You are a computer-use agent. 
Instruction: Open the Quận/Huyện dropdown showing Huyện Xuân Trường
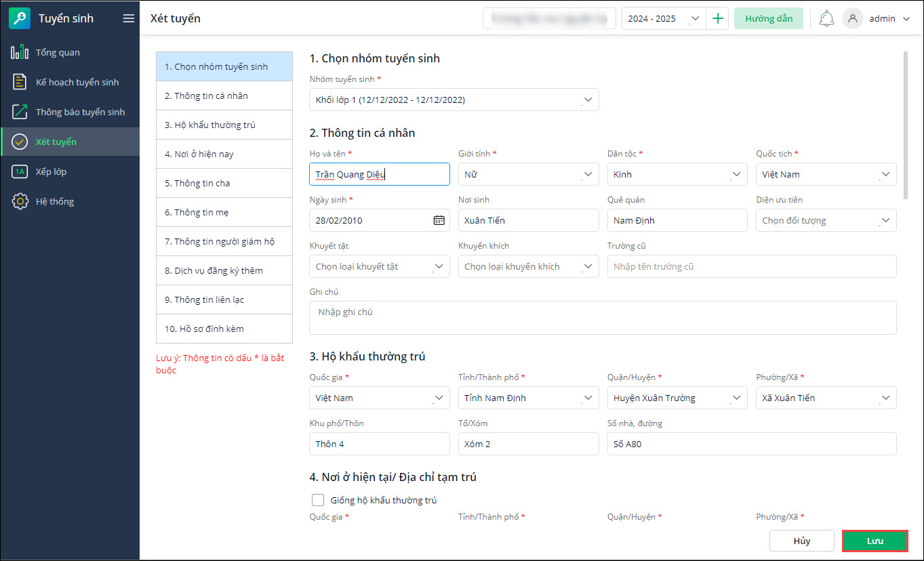677,398
